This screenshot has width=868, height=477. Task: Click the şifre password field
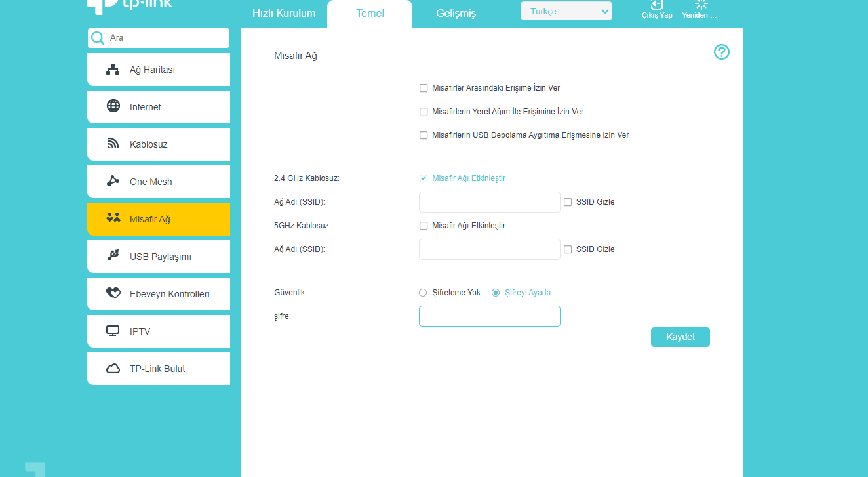tap(490, 316)
